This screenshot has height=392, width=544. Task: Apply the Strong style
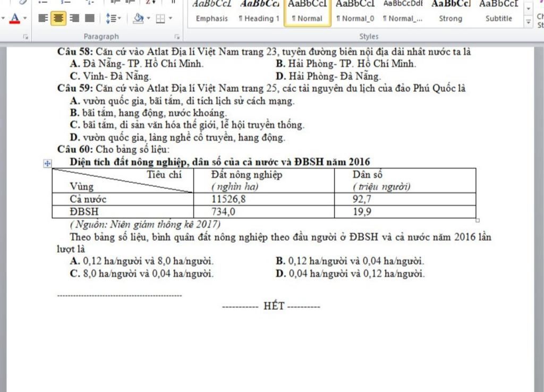point(450,13)
